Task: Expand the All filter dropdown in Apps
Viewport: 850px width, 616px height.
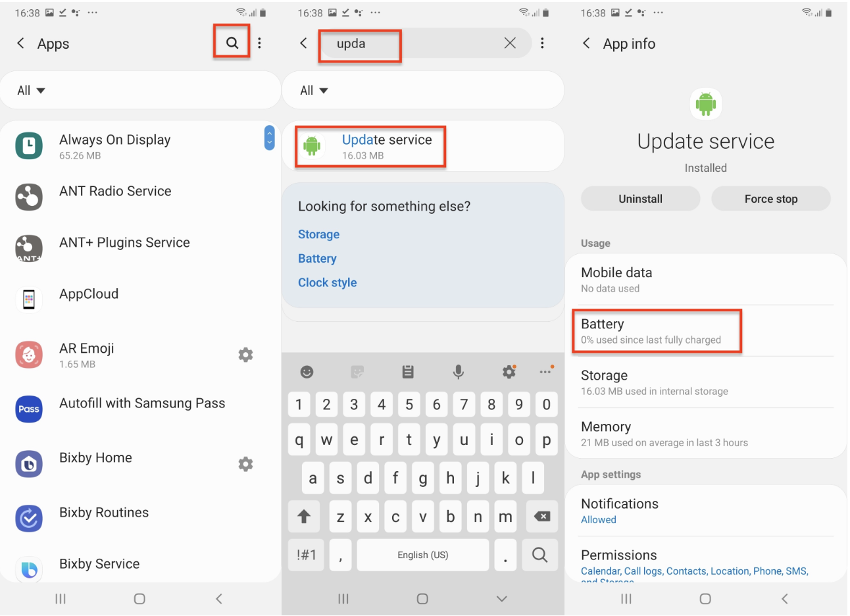Action: [x=31, y=90]
